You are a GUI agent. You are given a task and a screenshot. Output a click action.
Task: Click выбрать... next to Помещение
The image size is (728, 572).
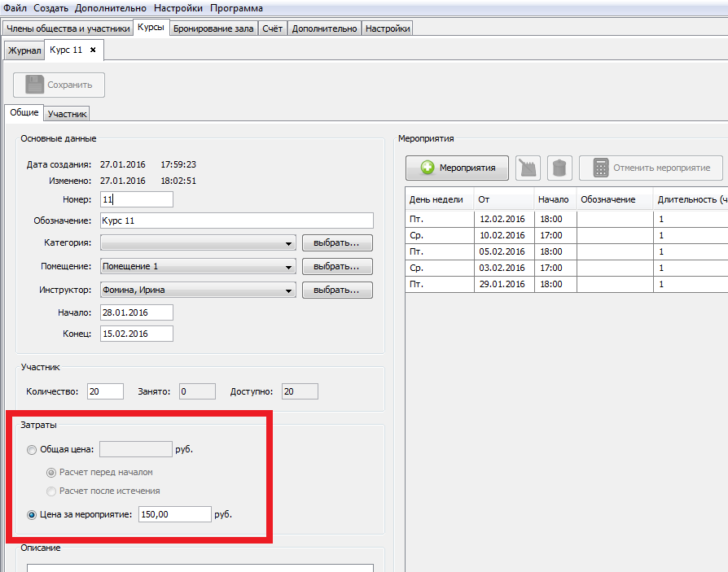click(337, 266)
